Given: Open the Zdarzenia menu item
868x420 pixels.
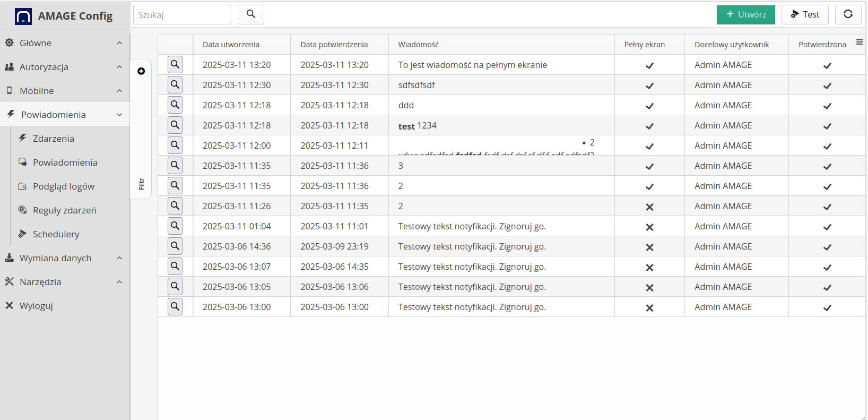Looking at the screenshot, I should pos(53,139).
